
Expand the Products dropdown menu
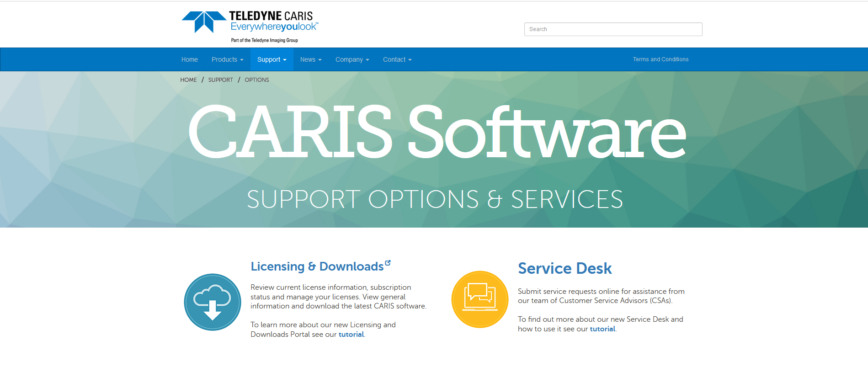coord(228,59)
